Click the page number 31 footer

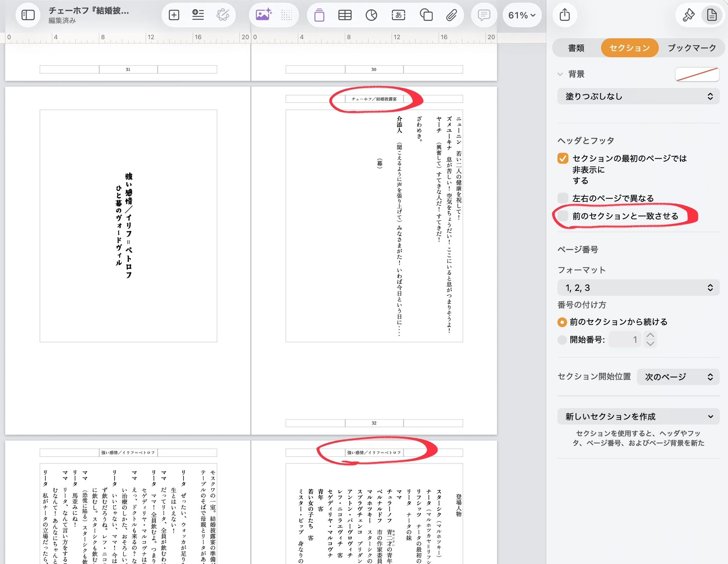pos(128,69)
